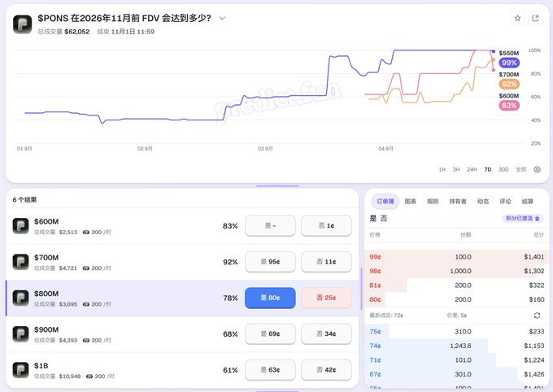
Task: Star this $PONS market as favorite
Action: click(517, 18)
